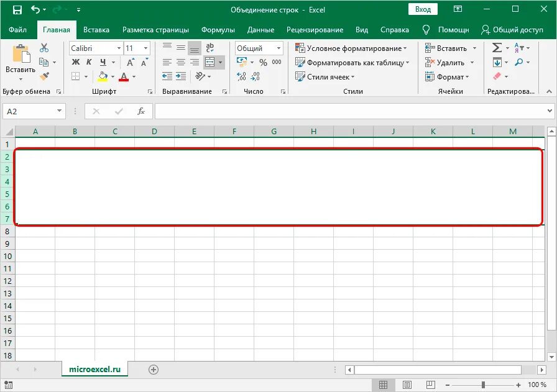
Task: Toggle italic К formatting
Action: (89, 63)
